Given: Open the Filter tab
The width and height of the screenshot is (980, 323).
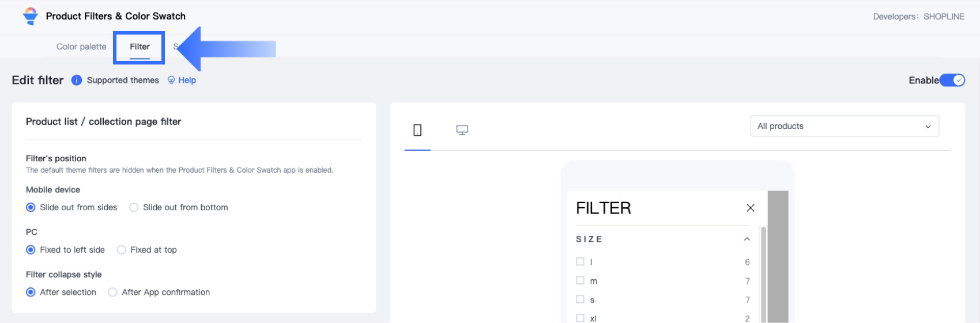Looking at the screenshot, I should pyautogui.click(x=140, y=47).
